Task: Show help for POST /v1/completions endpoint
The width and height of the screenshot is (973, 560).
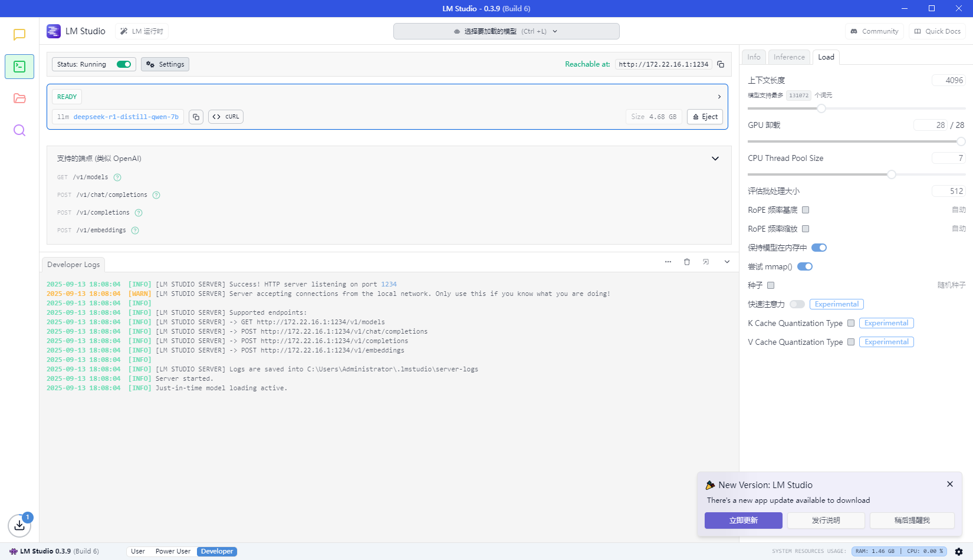Action: pos(139,213)
